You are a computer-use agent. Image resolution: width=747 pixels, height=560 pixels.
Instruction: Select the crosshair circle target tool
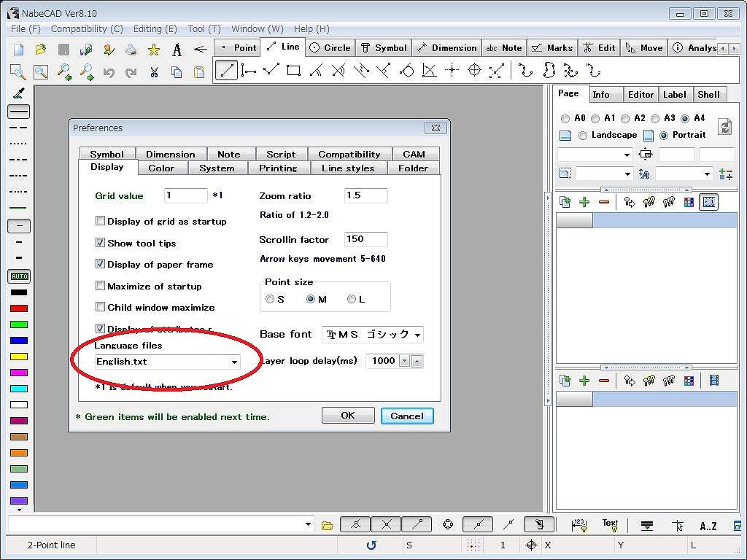pos(474,71)
